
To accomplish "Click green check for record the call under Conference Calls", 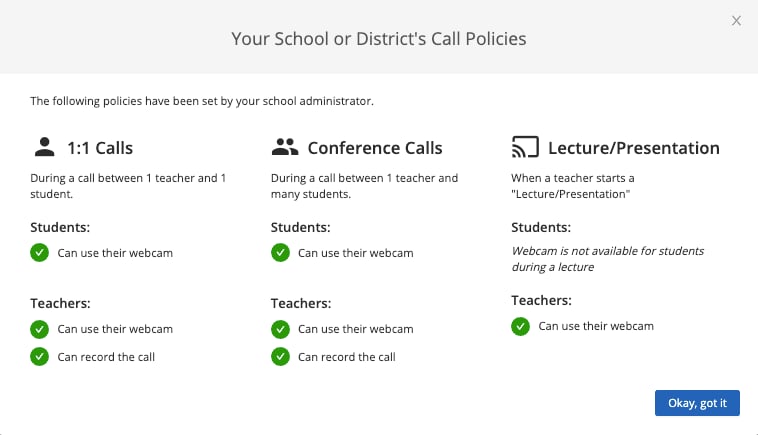I will click(280, 357).
